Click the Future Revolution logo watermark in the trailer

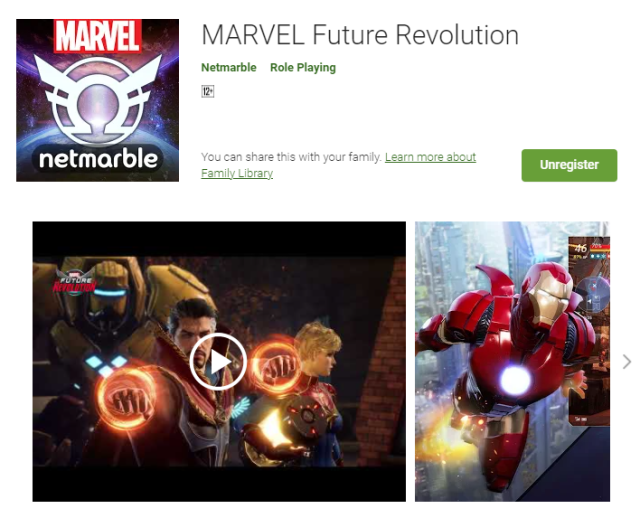[x=75, y=282]
